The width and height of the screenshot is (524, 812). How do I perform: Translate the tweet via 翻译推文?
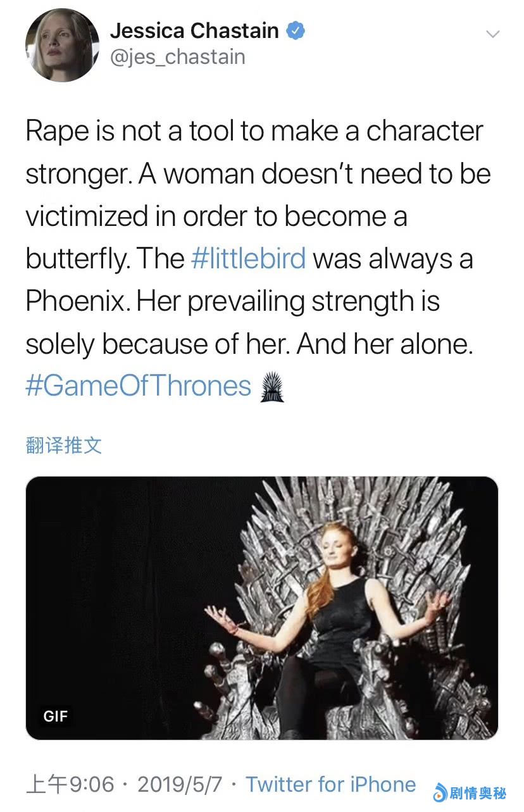click(x=63, y=446)
